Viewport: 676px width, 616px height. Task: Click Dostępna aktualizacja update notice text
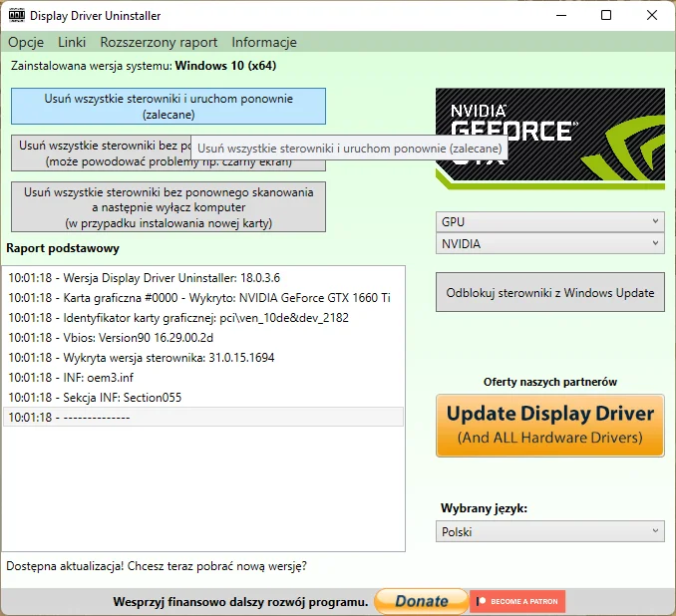click(x=157, y=566)
